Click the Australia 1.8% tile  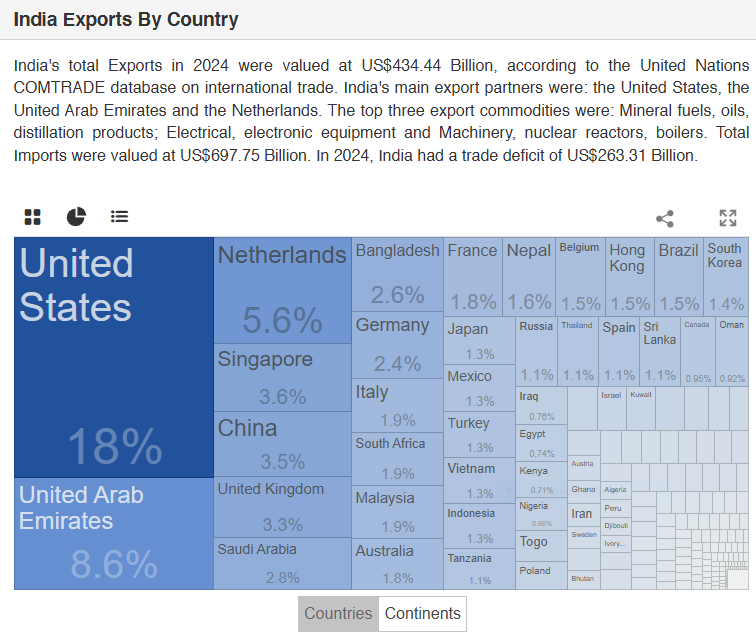pyautogui.click(x=398, y=564)
